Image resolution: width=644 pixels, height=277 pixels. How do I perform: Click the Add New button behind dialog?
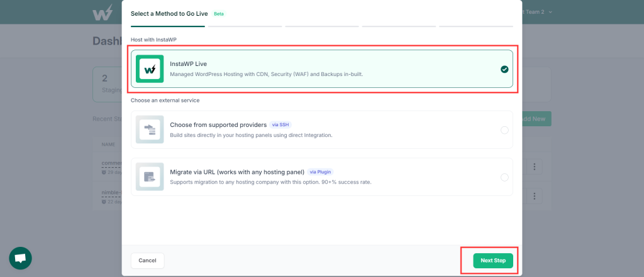(x=536, y=119)
